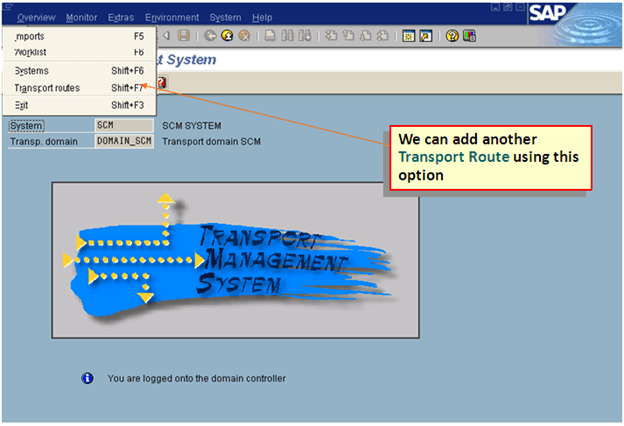Click the red help icon in application toolbar

161,82
